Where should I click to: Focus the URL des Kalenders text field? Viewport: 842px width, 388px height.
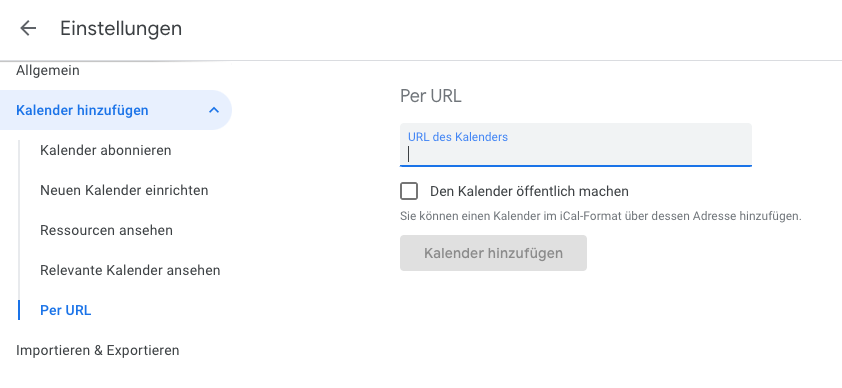576,145
